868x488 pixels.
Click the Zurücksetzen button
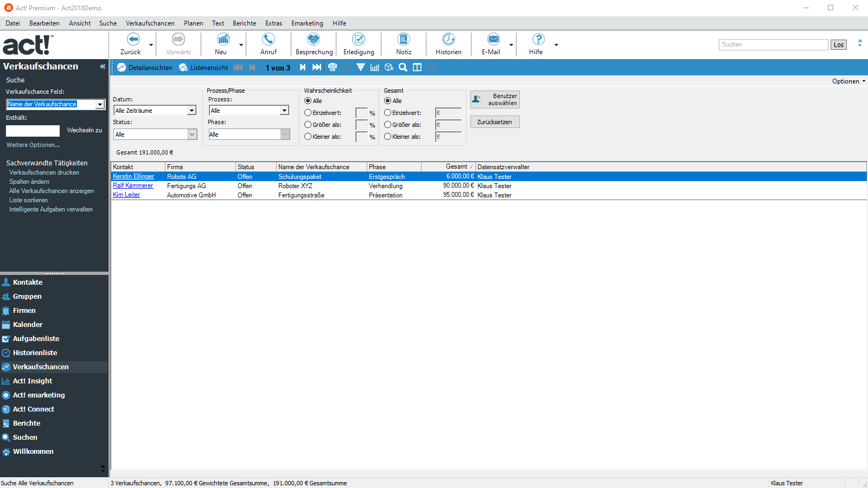(x=494, y=122)
